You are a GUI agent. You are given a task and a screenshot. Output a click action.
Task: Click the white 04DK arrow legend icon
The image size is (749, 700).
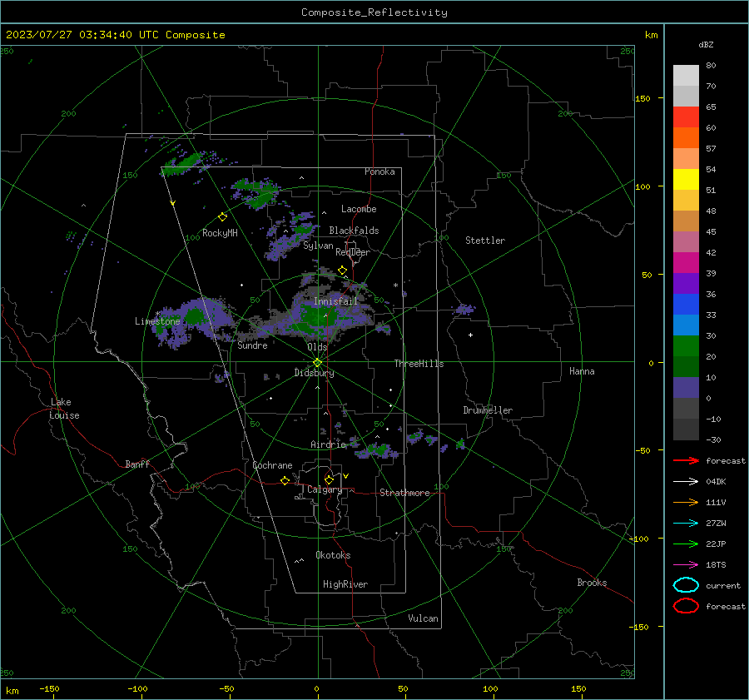[686, 481]
